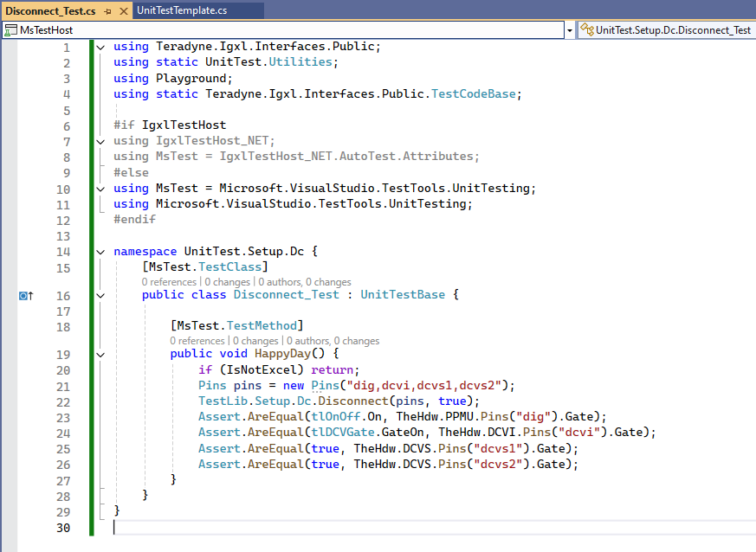The image size is (756, 552).
Task: Click tlOnOff on line 23
Action: pos(336,417)
